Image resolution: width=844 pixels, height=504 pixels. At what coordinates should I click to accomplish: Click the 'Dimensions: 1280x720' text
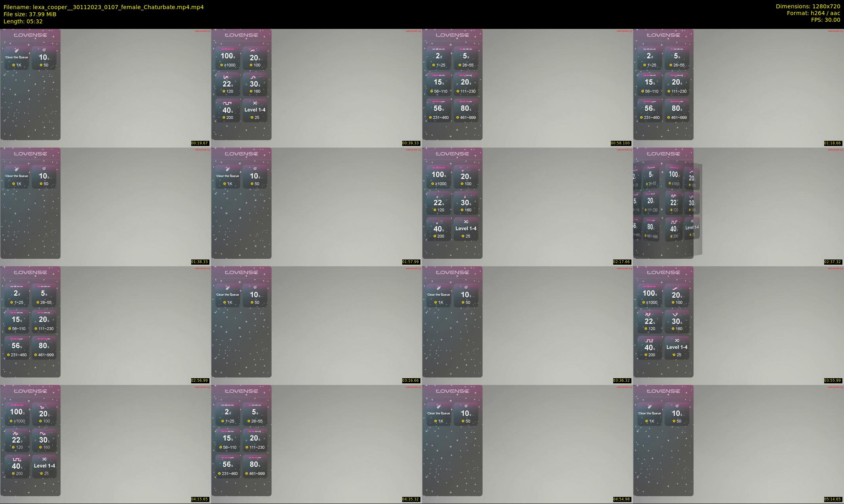(808, 6)
